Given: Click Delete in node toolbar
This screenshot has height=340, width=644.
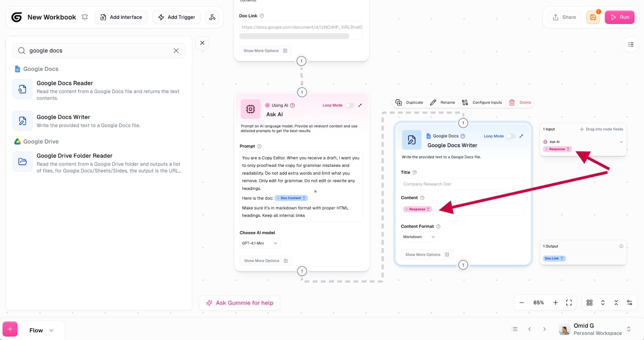Looking at the screenshot, I should tap(520, 103).
